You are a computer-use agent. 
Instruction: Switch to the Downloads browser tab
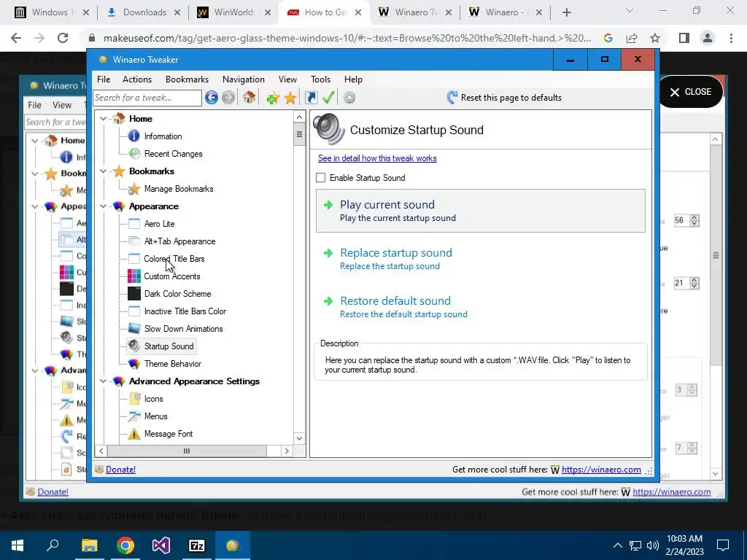click(x=144, y=12)
